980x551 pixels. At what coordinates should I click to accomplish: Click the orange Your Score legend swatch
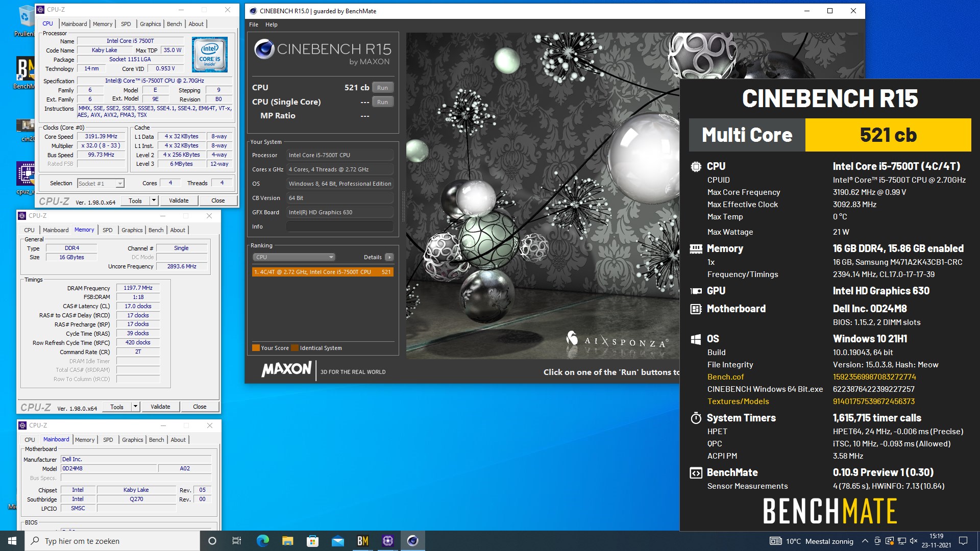click(x=256, y=348)
